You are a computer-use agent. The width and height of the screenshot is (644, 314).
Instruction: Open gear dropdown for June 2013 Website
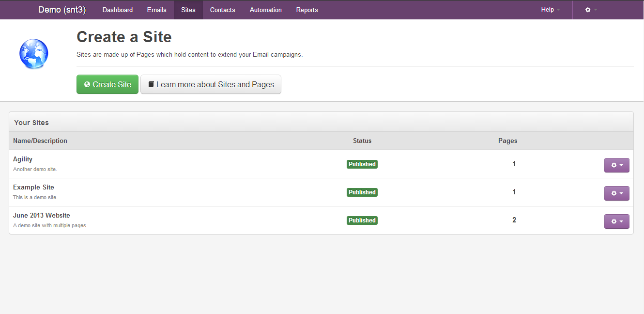[616, 221]
